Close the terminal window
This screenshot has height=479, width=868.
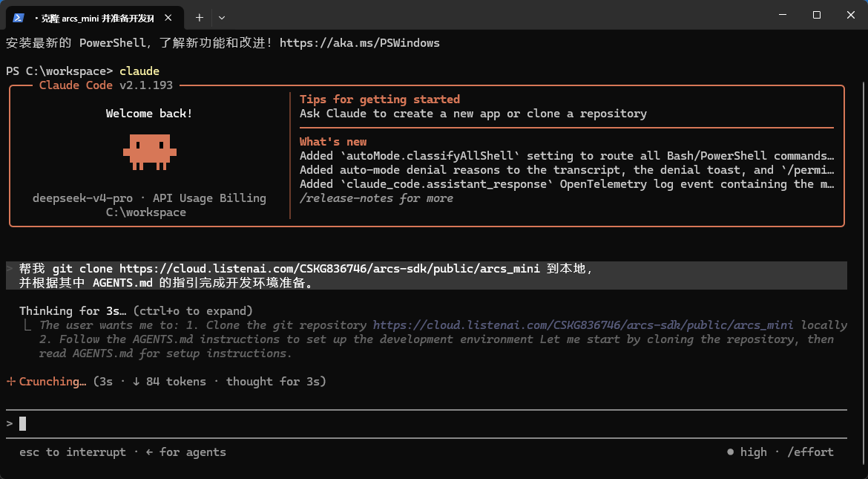click(x=851, y=15)
